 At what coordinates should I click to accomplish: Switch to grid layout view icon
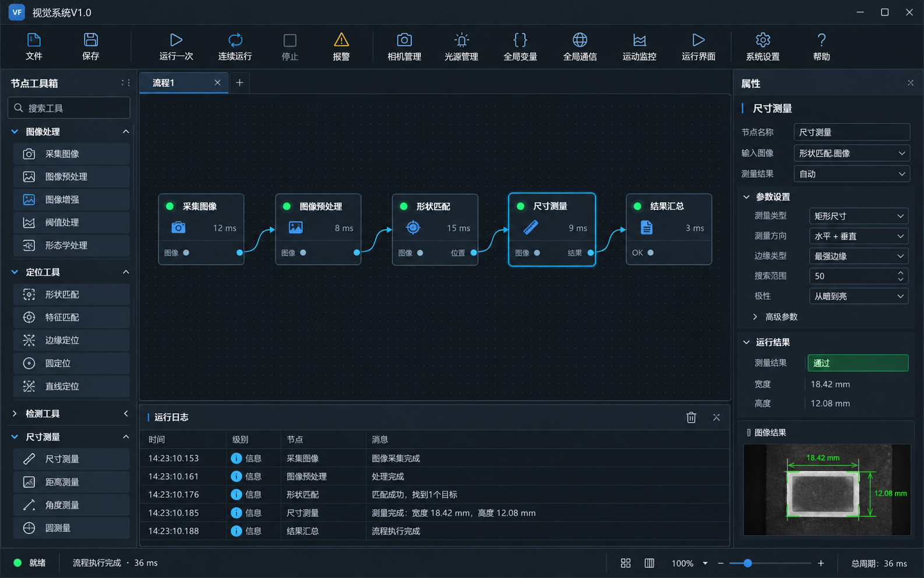626,563
